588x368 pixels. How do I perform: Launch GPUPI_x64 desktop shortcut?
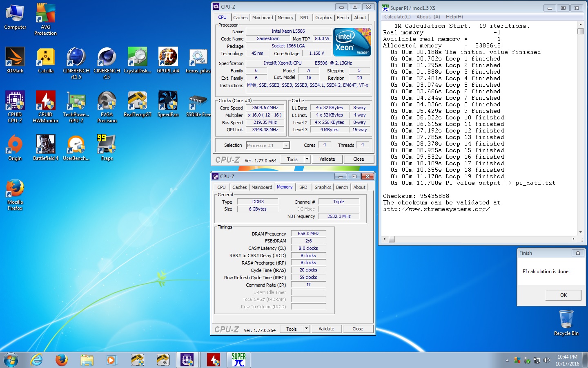coord(168,60)
